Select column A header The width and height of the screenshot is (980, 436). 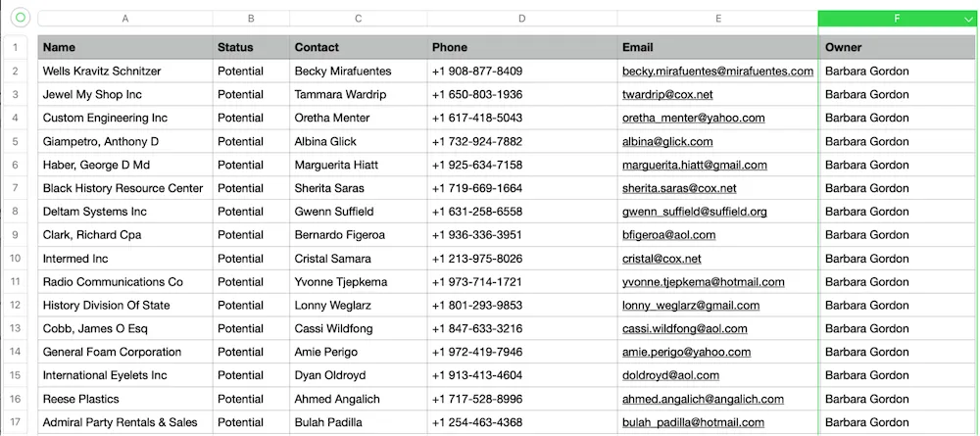pos(125,19)
